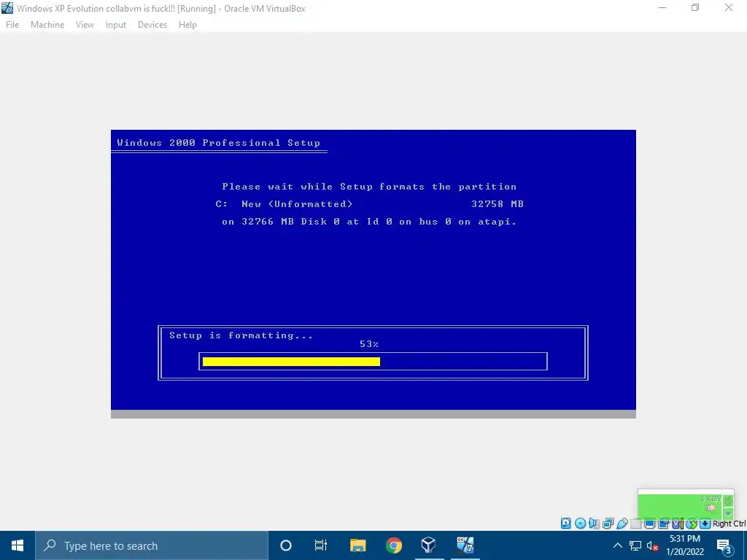Click the Right Ctrl host key label

pyautogui.click(x=729, y=524)
